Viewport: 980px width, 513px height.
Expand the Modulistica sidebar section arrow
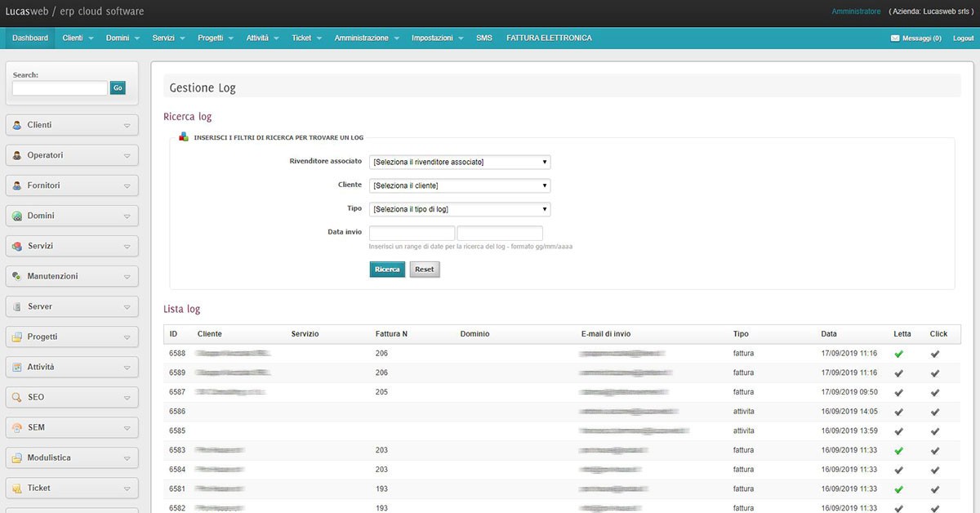point(127,458)
